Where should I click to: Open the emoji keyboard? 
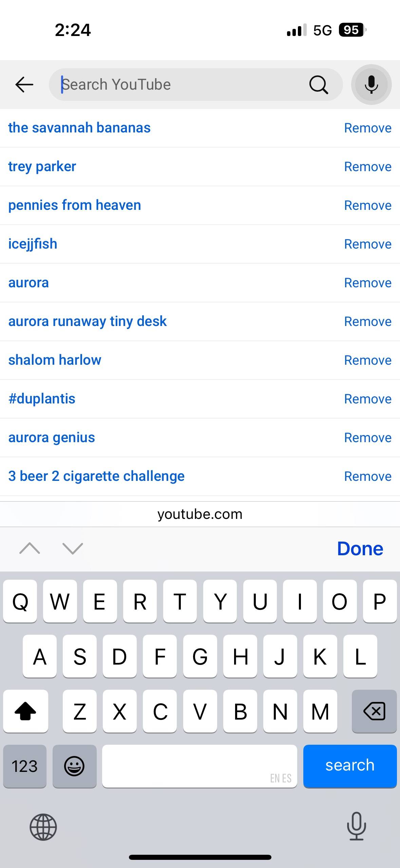pyautogui.click(x=74, y=766)
